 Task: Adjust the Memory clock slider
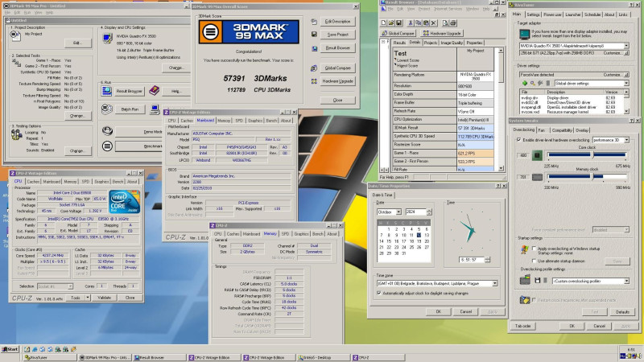(x=592, y=176)
